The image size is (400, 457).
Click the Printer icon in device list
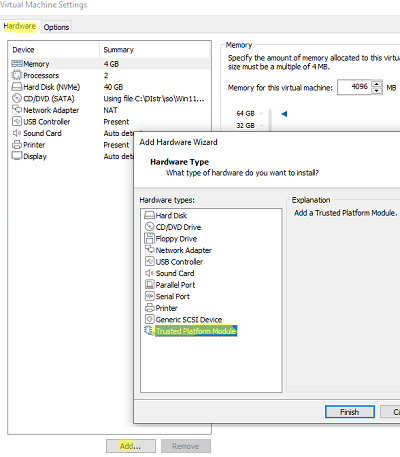(17, 145)
